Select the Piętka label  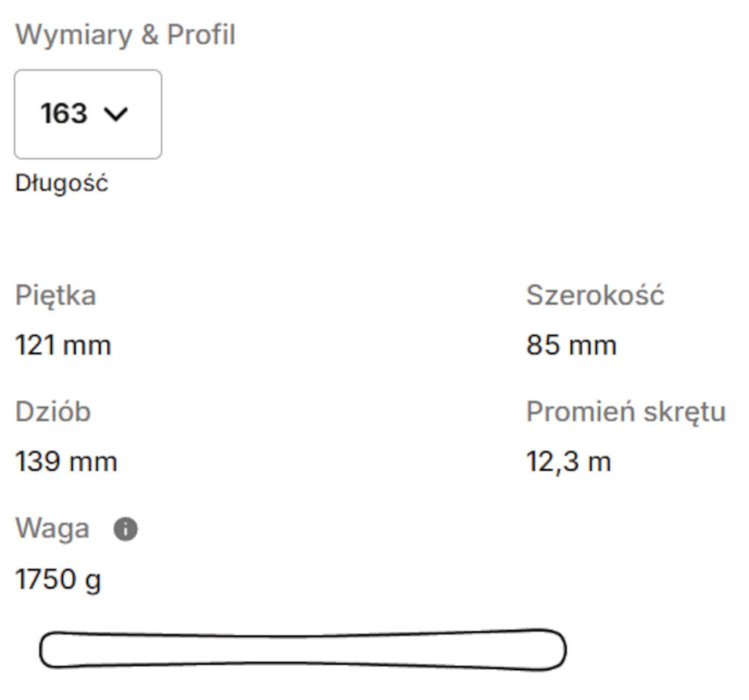56,296
